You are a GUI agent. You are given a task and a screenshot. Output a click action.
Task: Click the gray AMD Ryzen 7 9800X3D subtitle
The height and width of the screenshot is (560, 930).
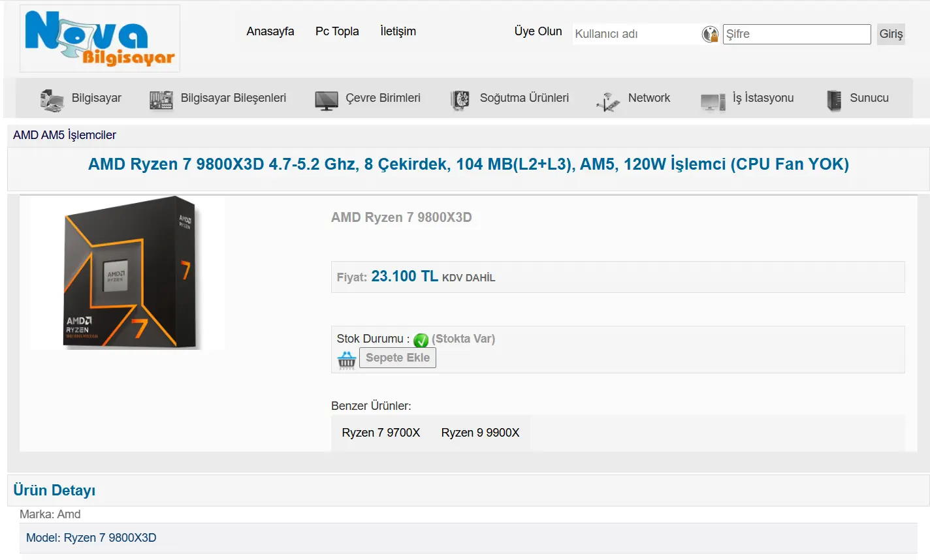[x=402, y=217]
